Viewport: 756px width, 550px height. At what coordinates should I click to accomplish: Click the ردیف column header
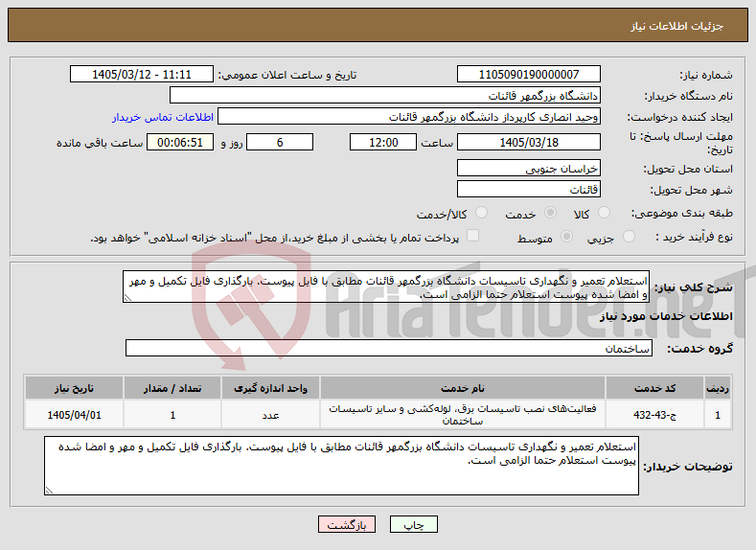tap(718, 388)
